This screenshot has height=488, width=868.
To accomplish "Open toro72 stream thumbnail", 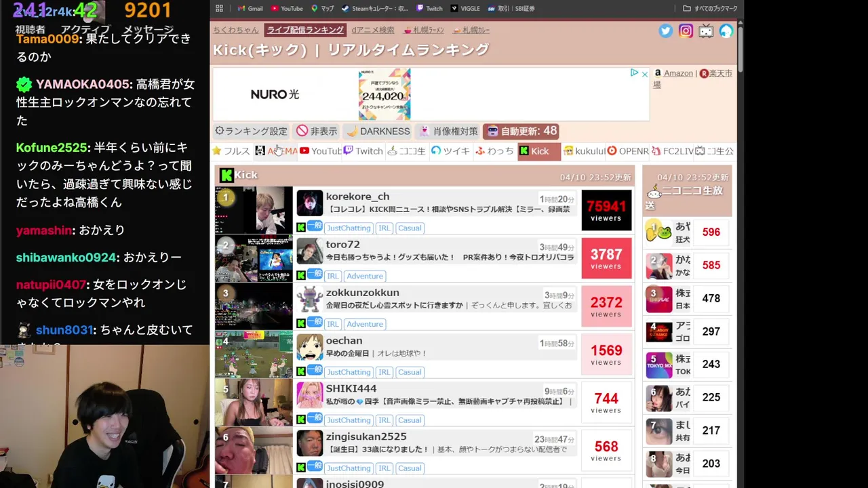I will pyautogui.click(x=254, y=258).
